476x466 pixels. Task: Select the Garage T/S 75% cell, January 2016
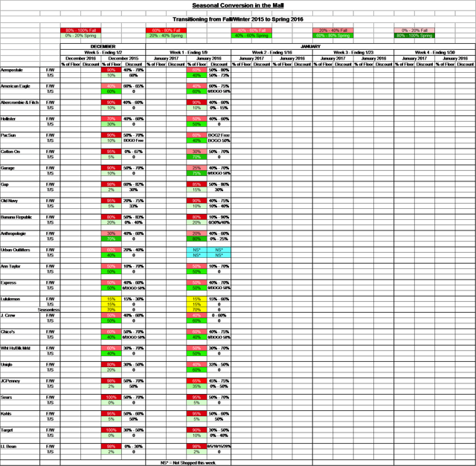(196, 173)
